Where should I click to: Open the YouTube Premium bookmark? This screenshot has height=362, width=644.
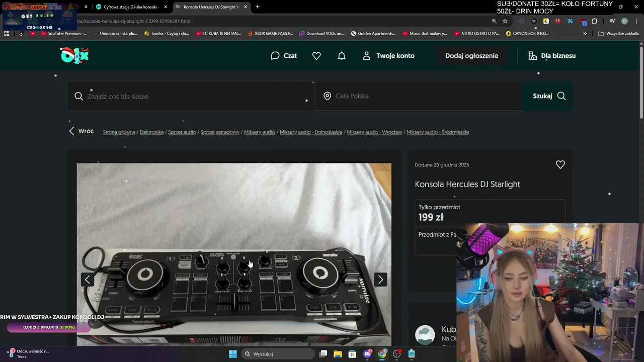pyautogui.click(x=64, y=34)
